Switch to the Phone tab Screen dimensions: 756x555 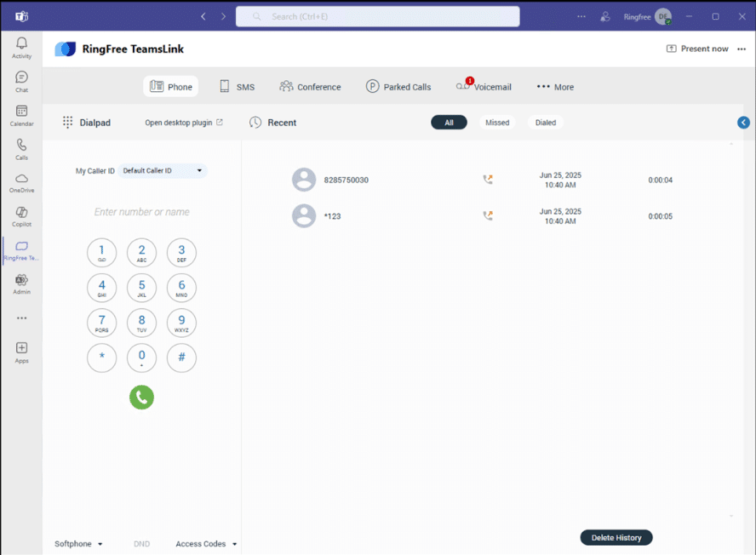click(x=170, y=86)
